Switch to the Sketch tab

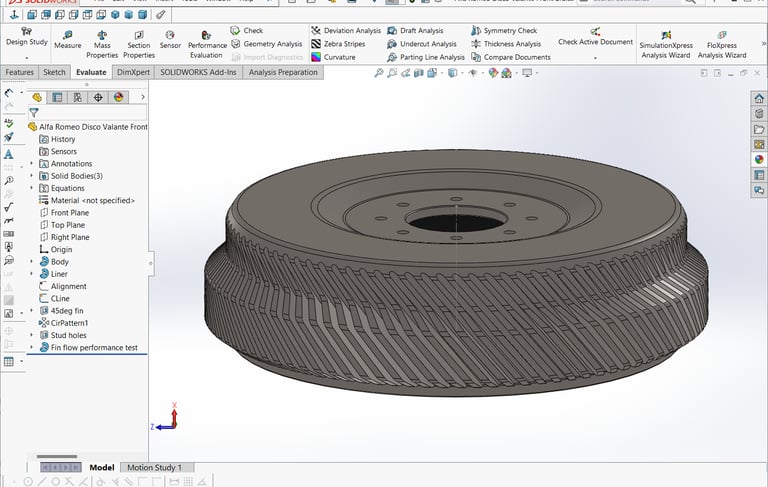[x=54, y=72]
